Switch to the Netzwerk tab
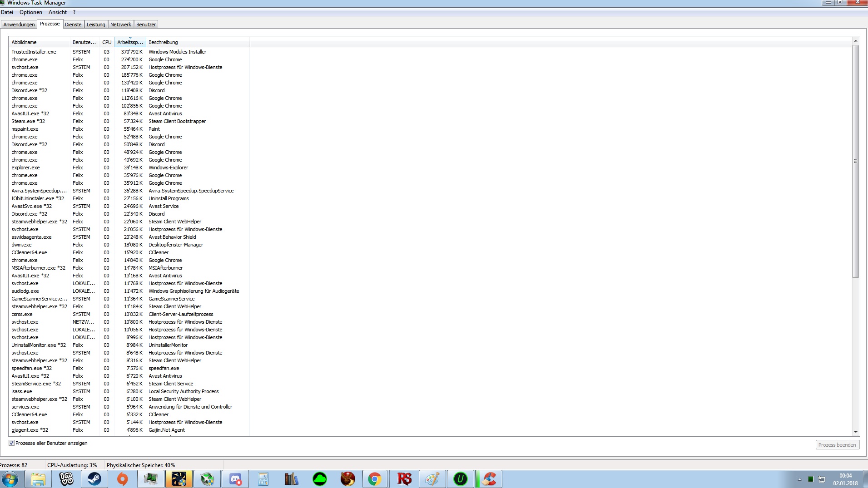 tap(121, 25)
